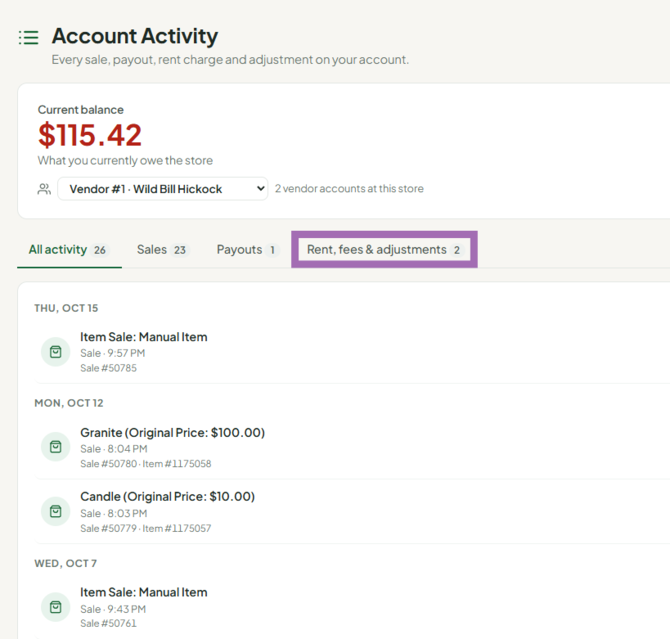Screen dimensions: 670x639
Task: Click the Granite sale bag icon
Action: click(56, 447)
